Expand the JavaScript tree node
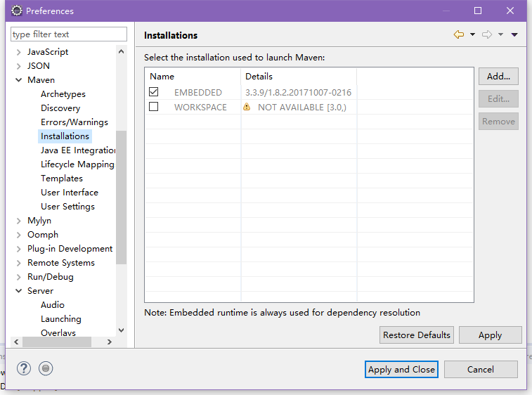This screenshot has width=532, height=395. pyautogui.click(x=19, y=52)
